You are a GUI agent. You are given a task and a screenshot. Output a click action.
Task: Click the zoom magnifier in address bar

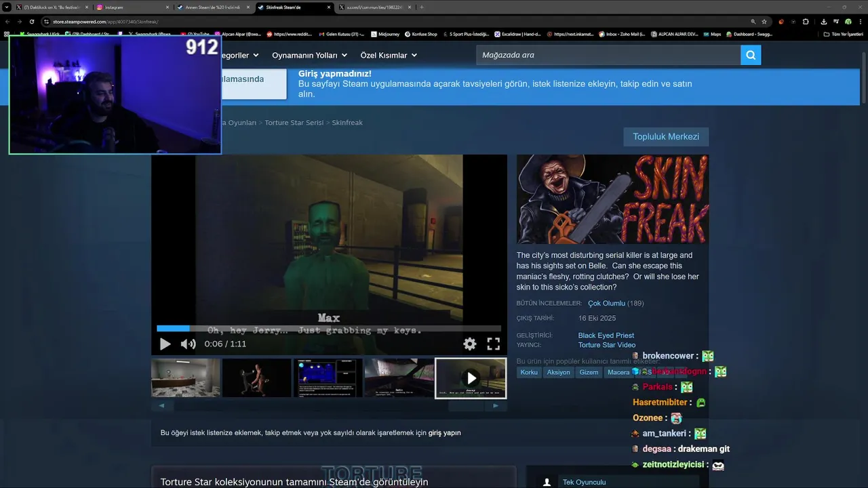pyautogui.click(x=753, y=22)
